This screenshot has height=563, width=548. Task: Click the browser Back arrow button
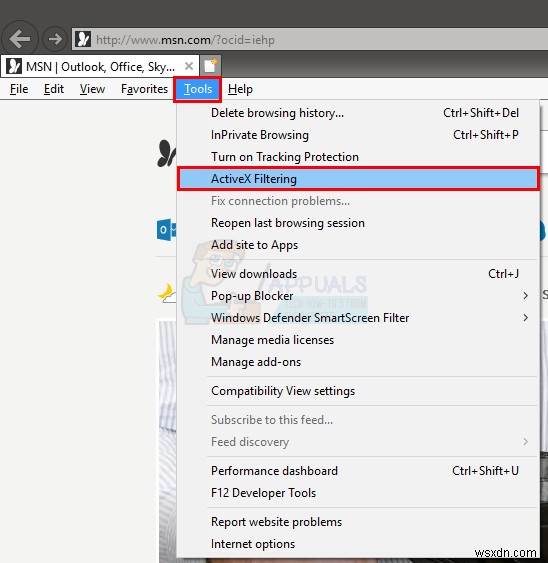pyautogui.click(x=20, y=39)
